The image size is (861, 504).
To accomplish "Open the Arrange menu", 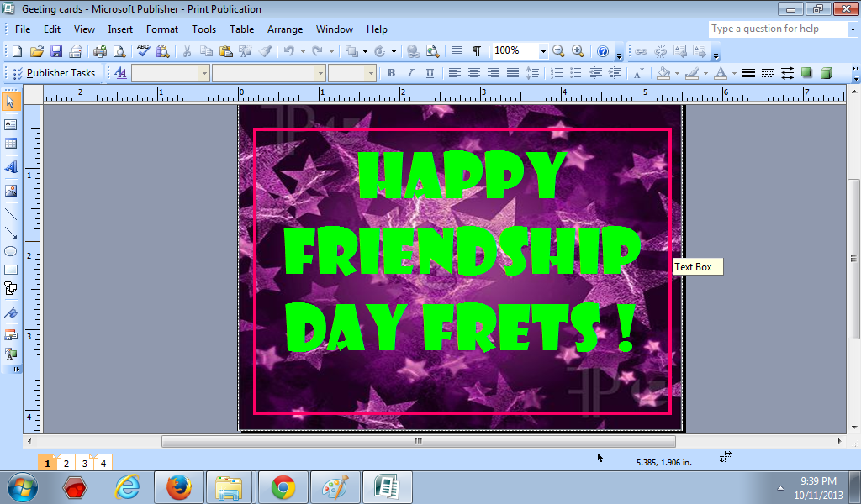I will click(284, 29).
